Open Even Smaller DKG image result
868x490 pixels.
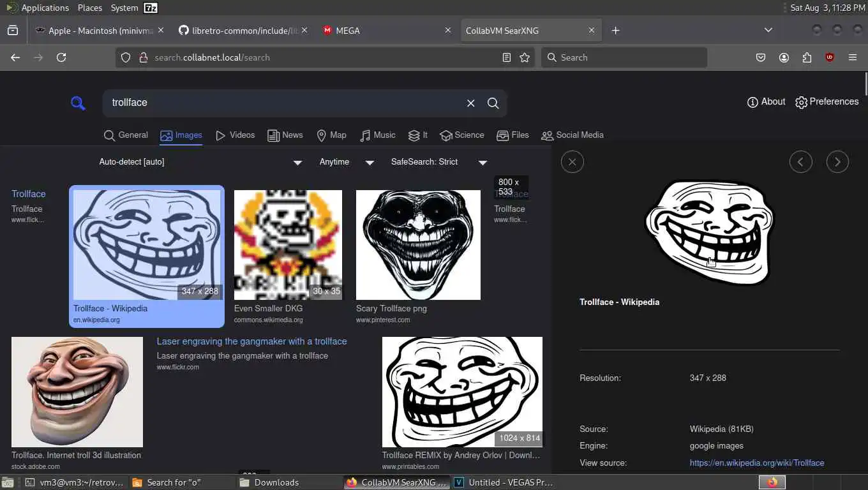(x=288, y=245)
